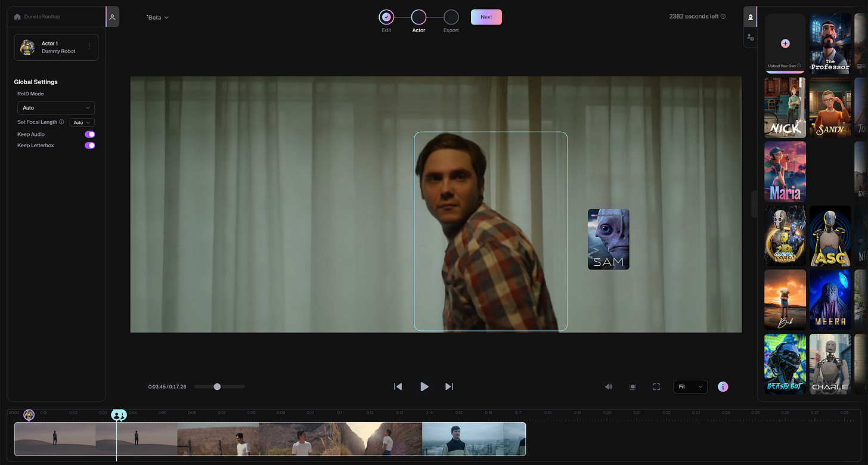Click Upload Your Own actor card
Viewport: 868px width, 465px height.
pyautogui.click(x=785, y=43)
